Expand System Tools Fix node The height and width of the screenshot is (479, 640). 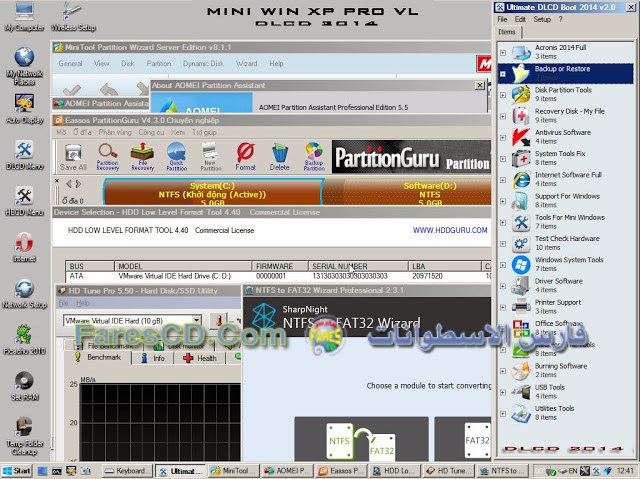503,159
